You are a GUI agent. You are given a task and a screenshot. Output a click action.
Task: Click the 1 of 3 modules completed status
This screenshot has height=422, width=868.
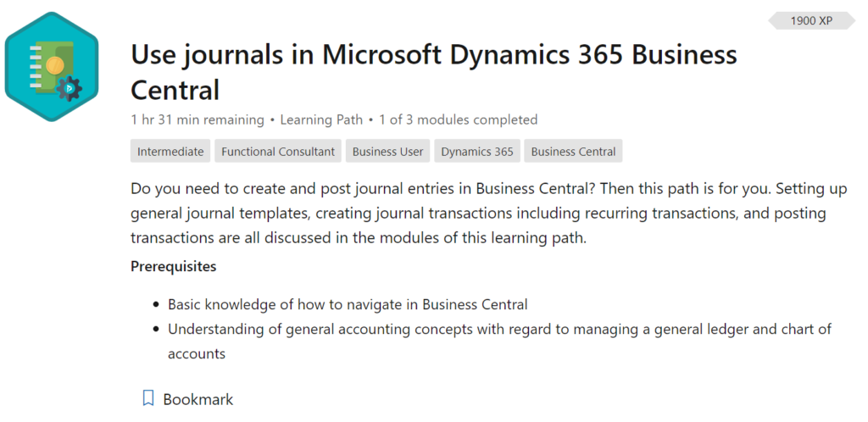[458, 119]
